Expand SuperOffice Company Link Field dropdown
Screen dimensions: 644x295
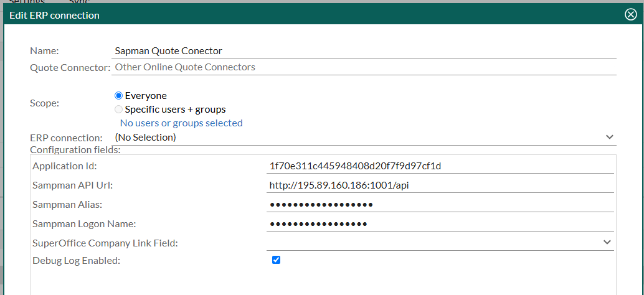(x=440, y=243)
